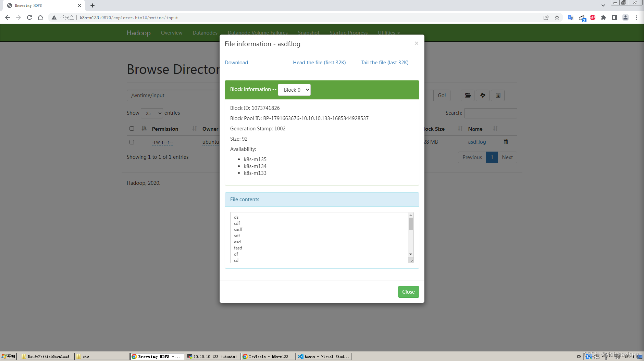
Task: Open the asdf.log file link
Action: 477,142
